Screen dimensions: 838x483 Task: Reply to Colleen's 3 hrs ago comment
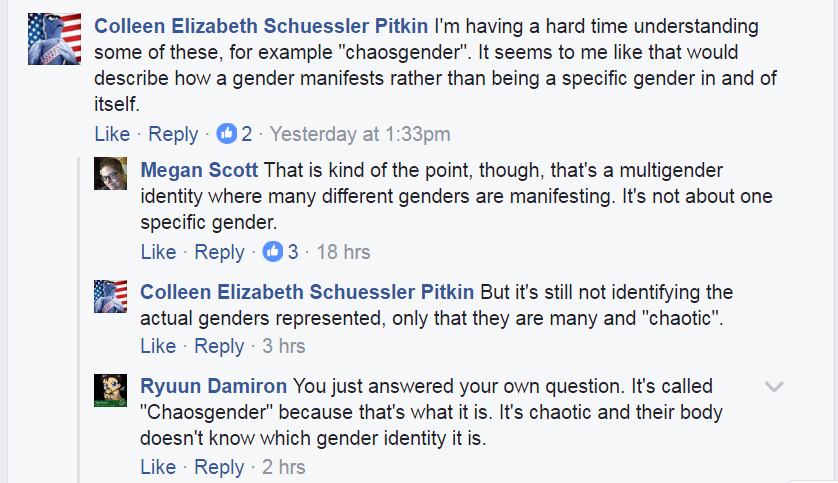pyautogui.click(x=220, y=346)
